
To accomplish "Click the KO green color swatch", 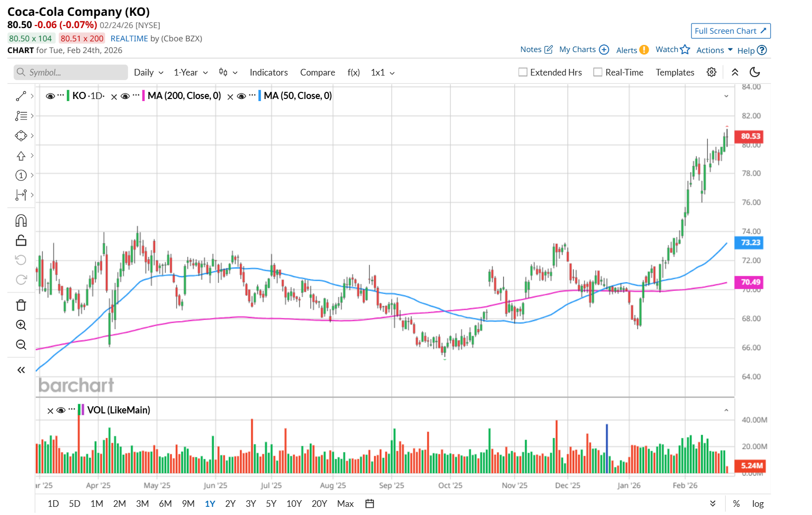I will coord(68,95).
